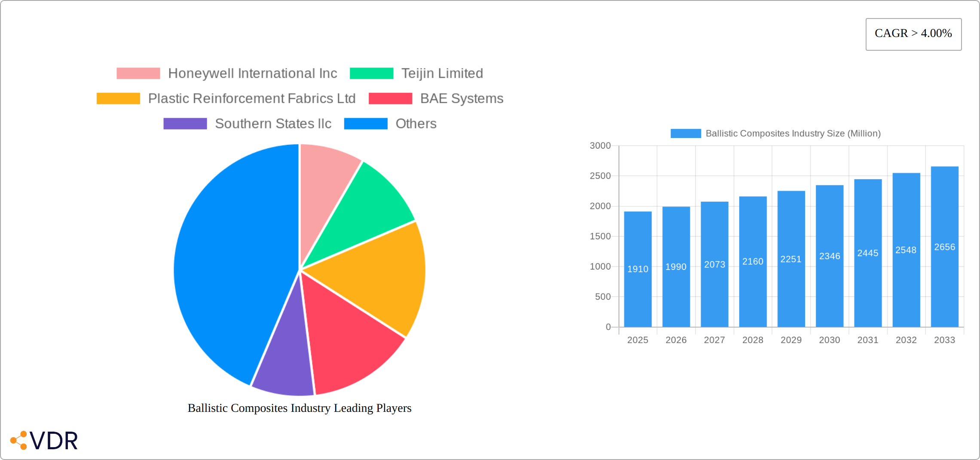Screen dimensions: 980x460
Task: Click the 2028 bar labeled 2160
Action: pyautogui.click(x=753, y=262)
